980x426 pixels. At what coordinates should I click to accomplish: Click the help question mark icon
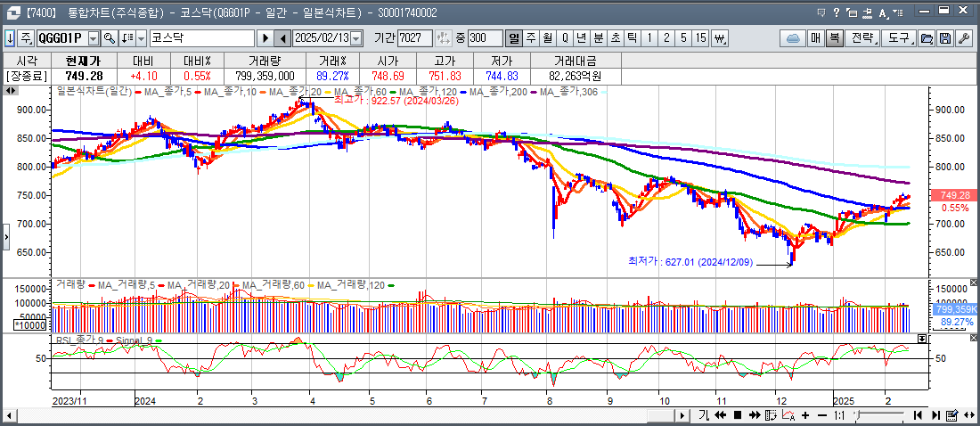pos(837,12)
